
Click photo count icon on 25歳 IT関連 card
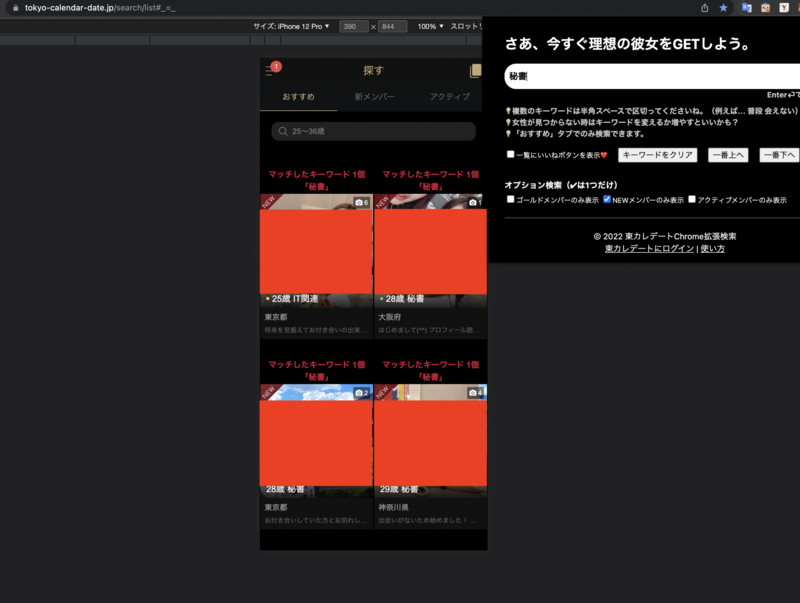[x=362, y=203]
